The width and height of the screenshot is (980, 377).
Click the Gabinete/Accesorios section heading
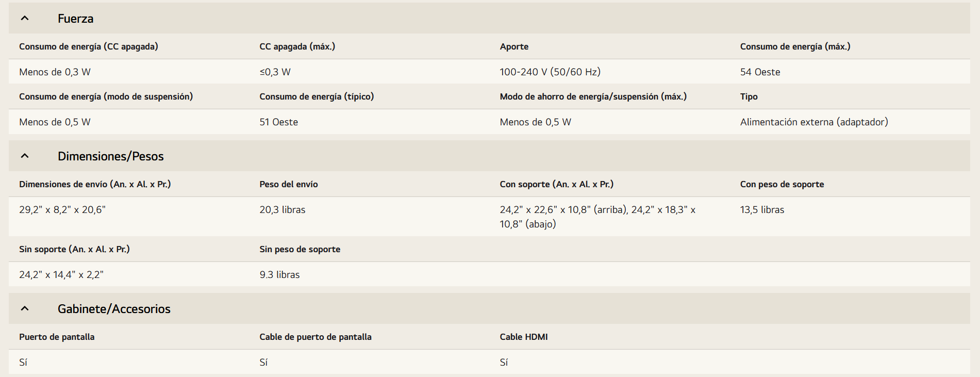tap(114, 309)
